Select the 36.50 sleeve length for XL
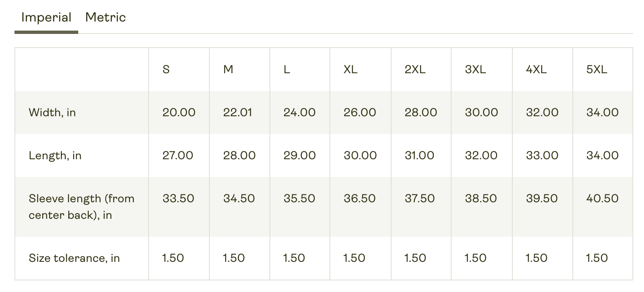Screen dimensions: 644x292 [x=360, y=199]
